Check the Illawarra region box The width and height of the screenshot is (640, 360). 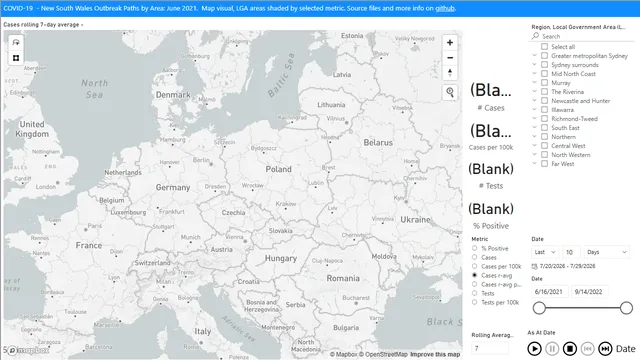tap(544, 109)
